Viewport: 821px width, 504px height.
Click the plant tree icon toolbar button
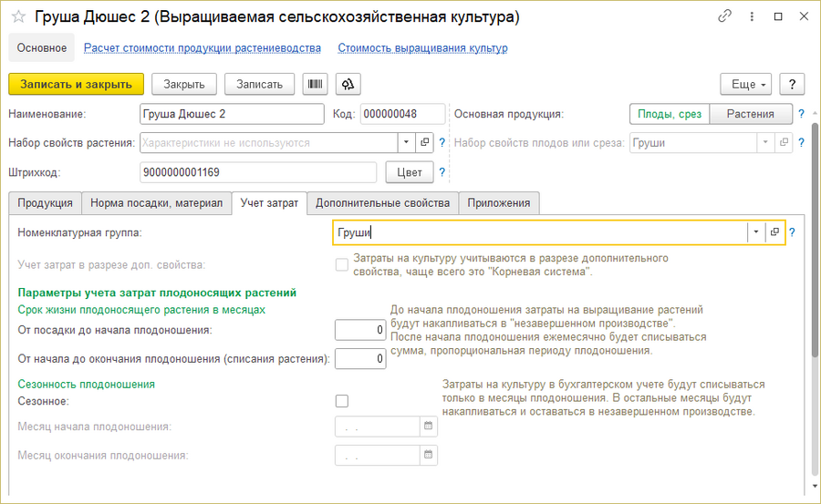pos(348,84)
